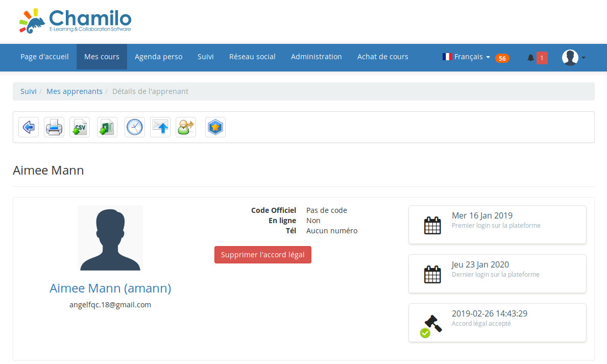Image resolution: width=607 pixels, height=364 pixels.
Task: Navigate to Mes apprenants breadcrumb
Action: pyautogui.click(x=74, y=91)
